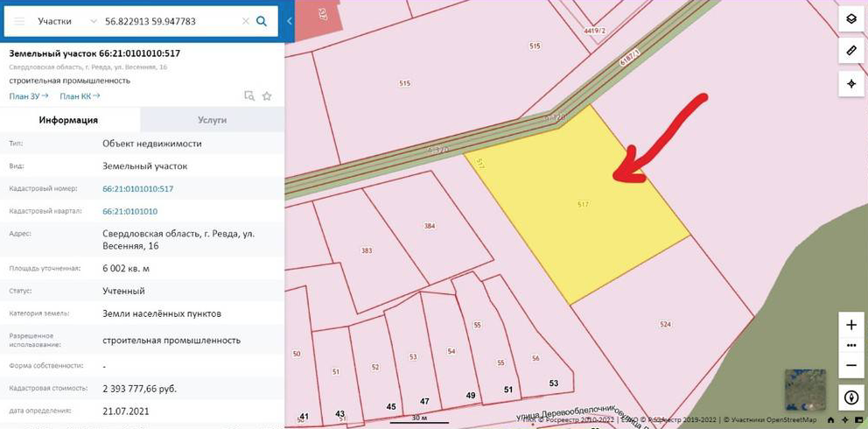
Task: Click the home icon in map footer
Action: coord(831,420)
